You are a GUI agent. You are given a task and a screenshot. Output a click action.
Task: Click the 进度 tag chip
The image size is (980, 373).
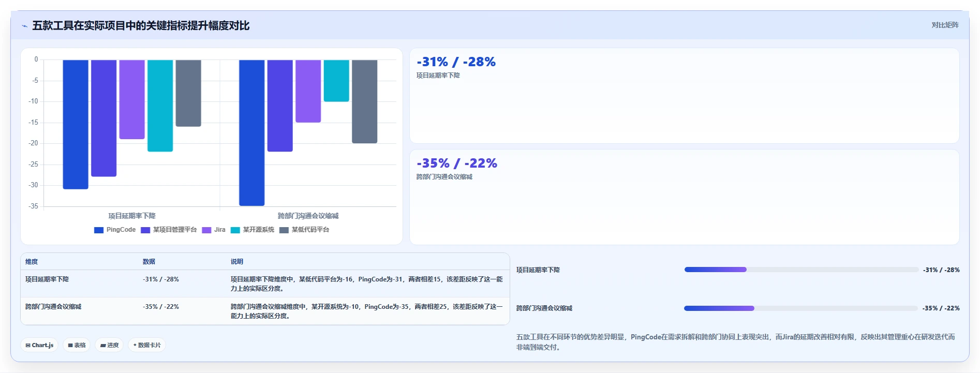[109, 345]
